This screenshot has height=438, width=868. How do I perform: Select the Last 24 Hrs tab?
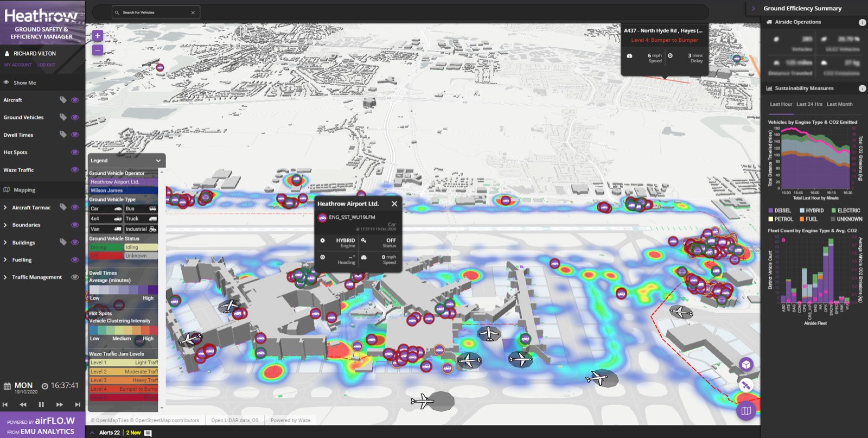click(809, 104)
